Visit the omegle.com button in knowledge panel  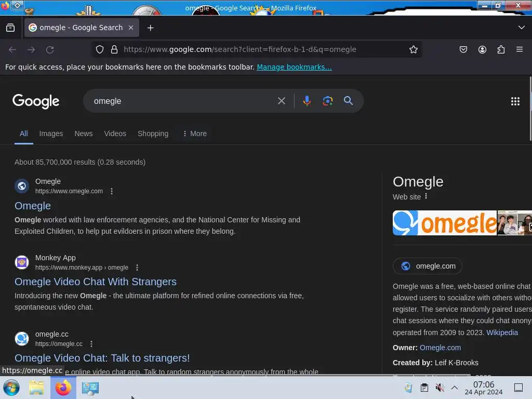pos(428,266)
